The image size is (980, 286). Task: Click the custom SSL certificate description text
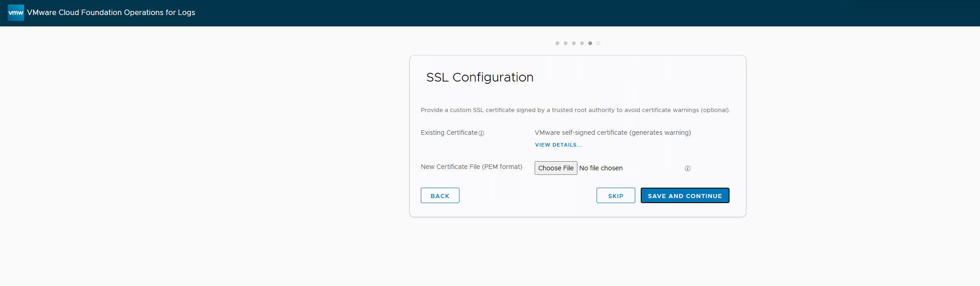pyautogui.click(x=575, y=110)
